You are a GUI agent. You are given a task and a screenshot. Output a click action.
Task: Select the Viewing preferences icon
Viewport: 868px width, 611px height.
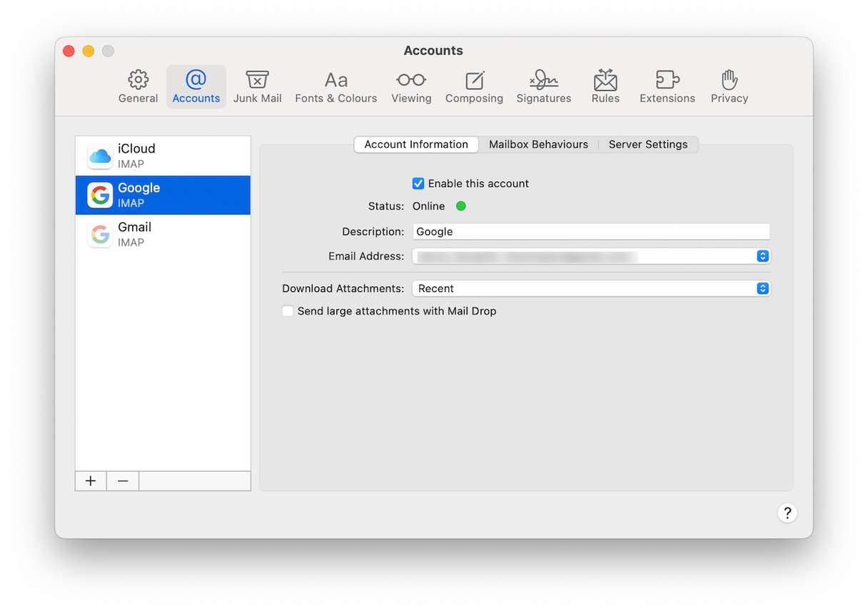tap(411, 84)
